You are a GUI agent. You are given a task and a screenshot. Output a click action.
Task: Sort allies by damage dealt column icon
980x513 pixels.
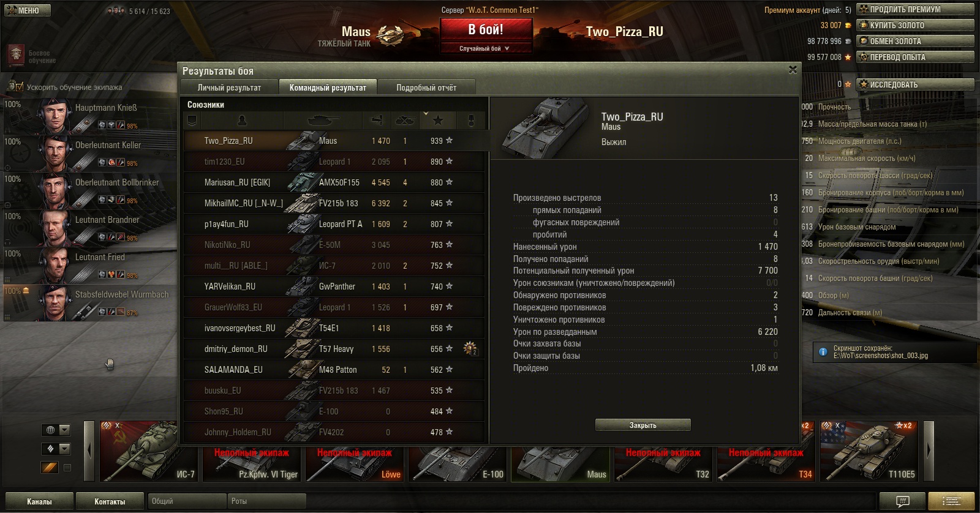377,121
